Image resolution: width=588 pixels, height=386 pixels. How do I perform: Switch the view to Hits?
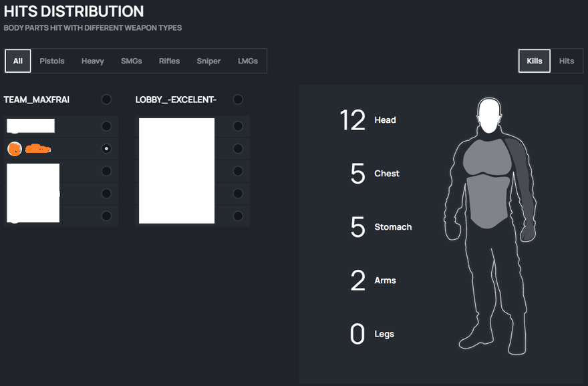(567, 61)
